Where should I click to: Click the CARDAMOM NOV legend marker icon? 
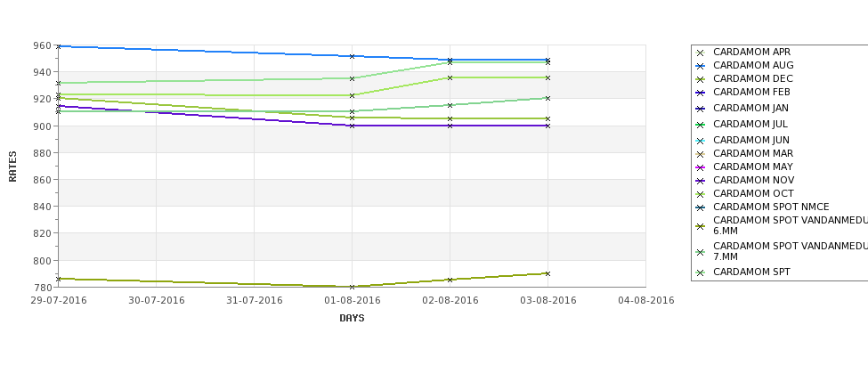pyautogui.click(x=701, y=181)
